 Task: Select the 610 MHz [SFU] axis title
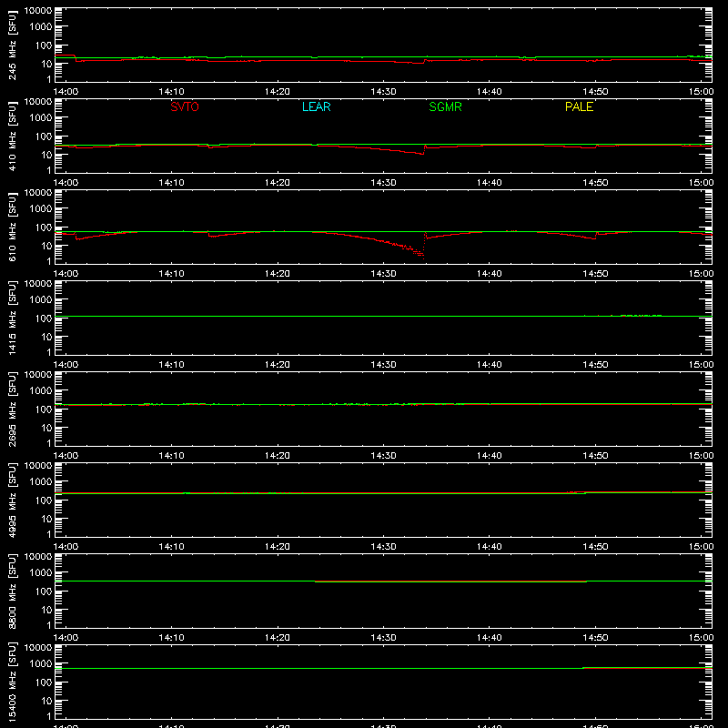click(13, 227)
